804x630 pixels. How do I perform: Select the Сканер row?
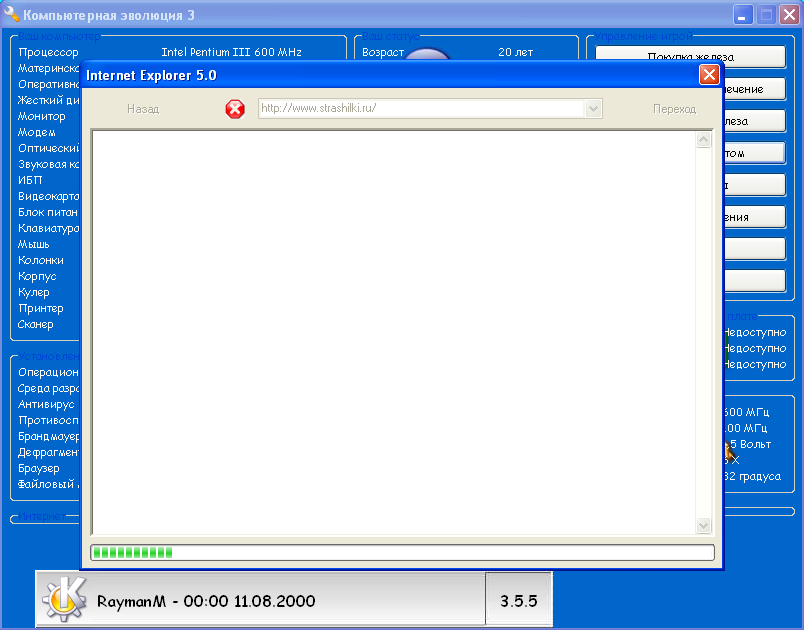point(35,324)
